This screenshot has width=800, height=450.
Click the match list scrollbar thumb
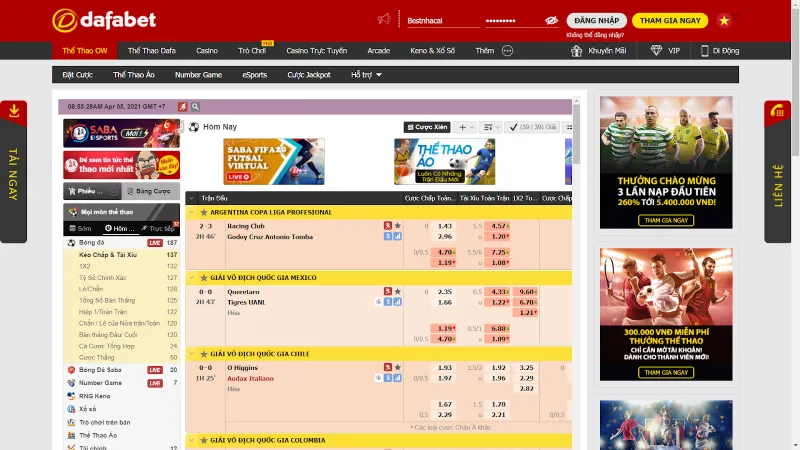pyautogui.click(x=576, y=134)
